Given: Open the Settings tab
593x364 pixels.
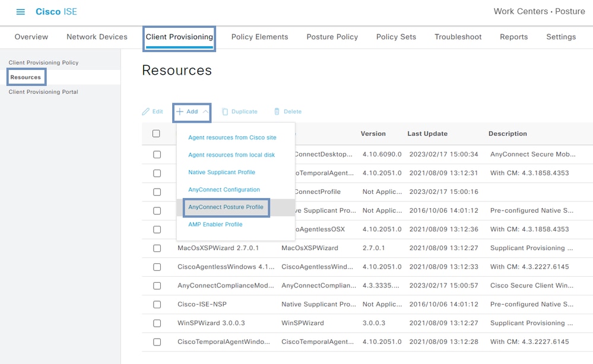Looking at the screenshot, I should click(561, 37).
